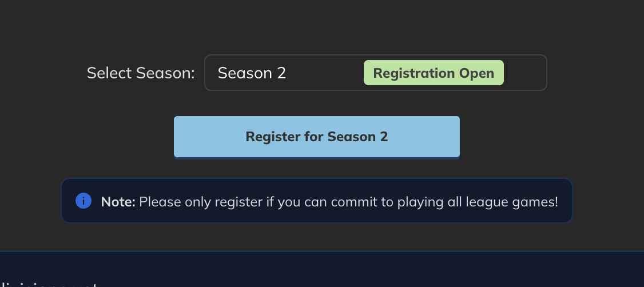Select the Season 2 text in the combo box
The image size is (644, 287).
252,73
